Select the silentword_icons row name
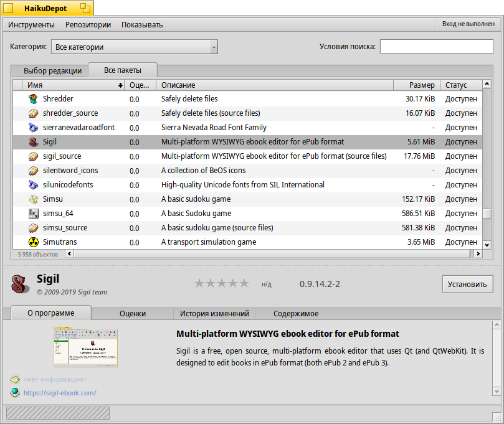 coord(70,171)
